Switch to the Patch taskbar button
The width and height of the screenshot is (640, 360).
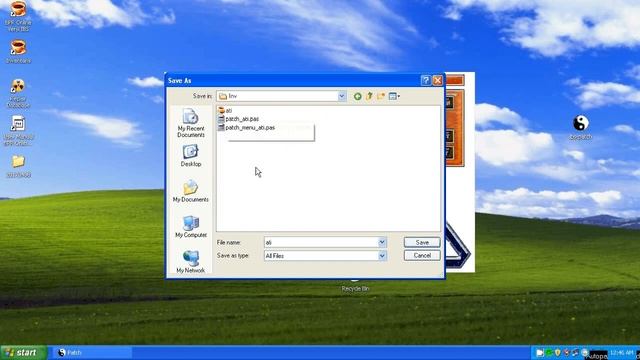coord(92,353)
